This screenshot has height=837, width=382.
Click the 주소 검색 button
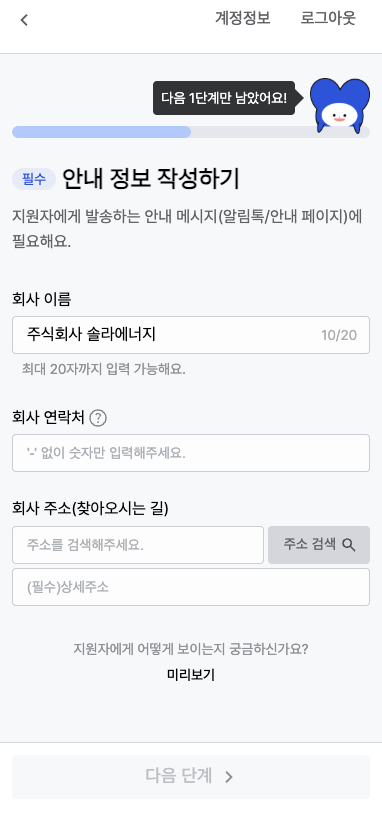pos(319,545)
